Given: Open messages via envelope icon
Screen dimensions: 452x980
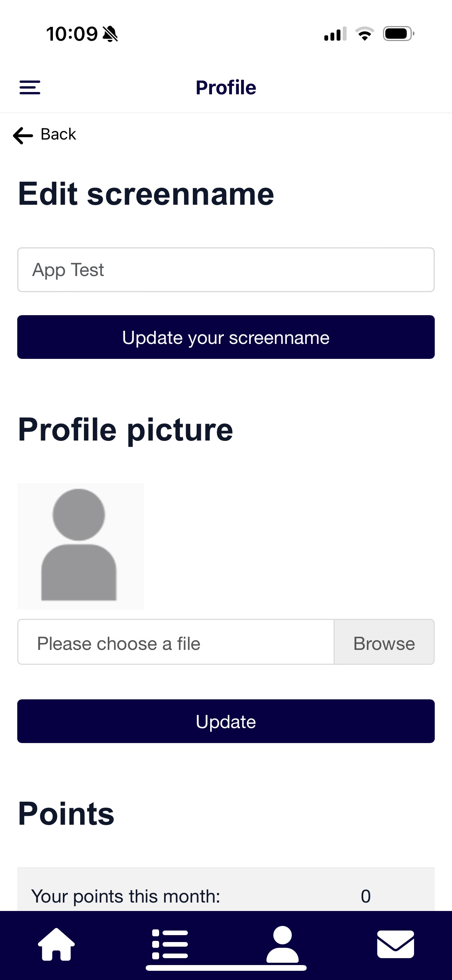Looking at the screenshot, I should (396, 944).
